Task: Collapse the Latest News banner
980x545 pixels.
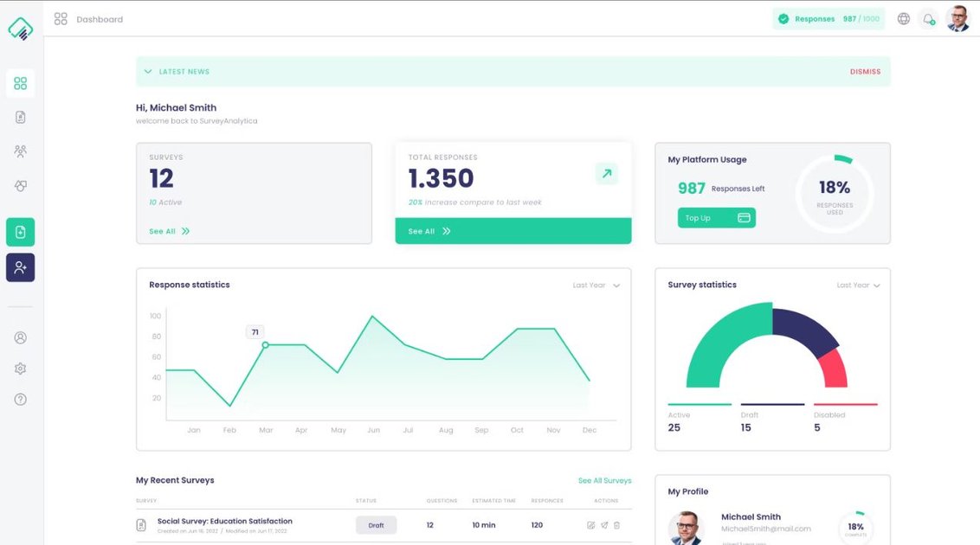Action: tap(147, 71)
